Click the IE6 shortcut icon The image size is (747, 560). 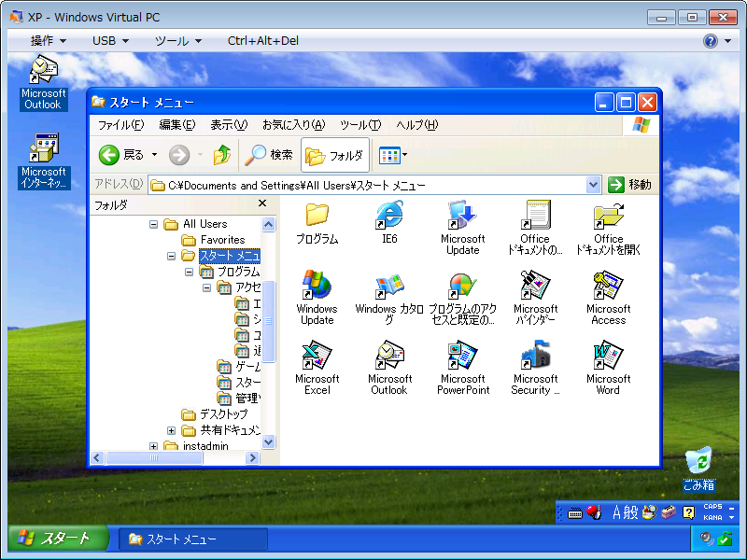(x=389, y=217)
